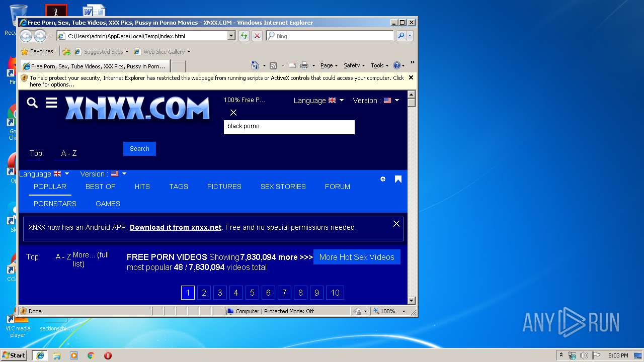Viewport: 644px width, 362px height.
Task: Show hidden tray icons arrow
Action: [x=561, y=355]
